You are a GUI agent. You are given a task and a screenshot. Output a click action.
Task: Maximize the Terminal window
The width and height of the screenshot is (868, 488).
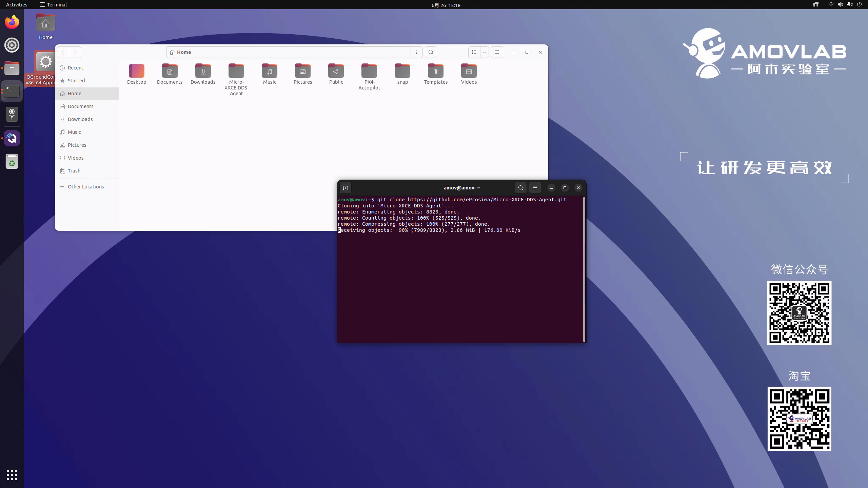coord(565,188)
